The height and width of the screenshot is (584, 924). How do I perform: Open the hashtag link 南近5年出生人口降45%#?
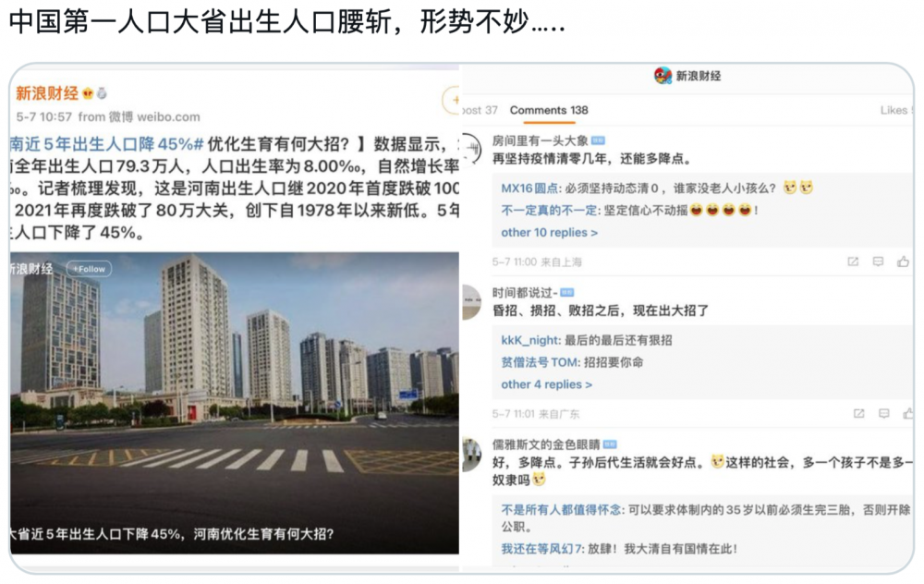[x=106, y=144]
